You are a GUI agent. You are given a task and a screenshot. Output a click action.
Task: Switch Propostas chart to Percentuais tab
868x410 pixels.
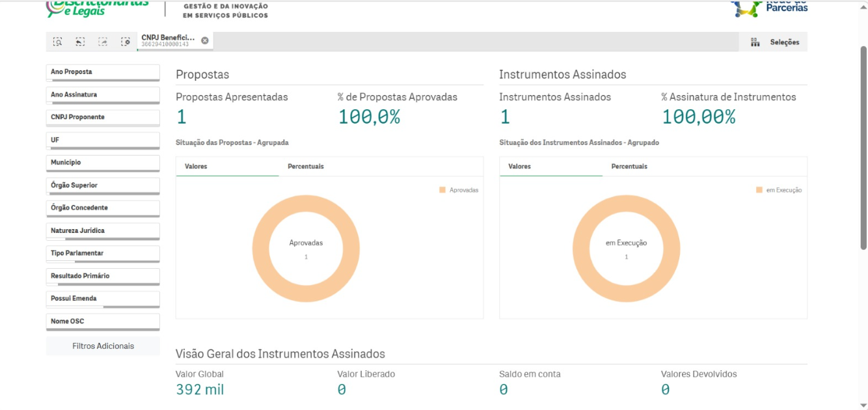[306, 167]
